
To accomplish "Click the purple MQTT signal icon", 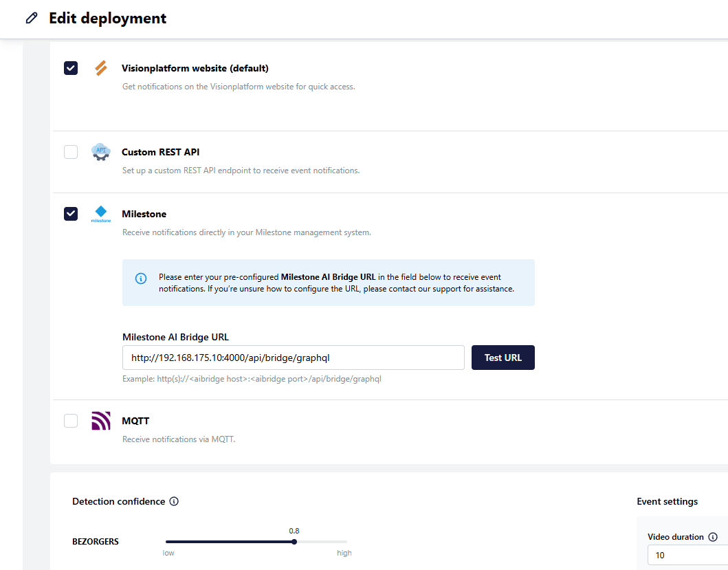I will point(101,421).
